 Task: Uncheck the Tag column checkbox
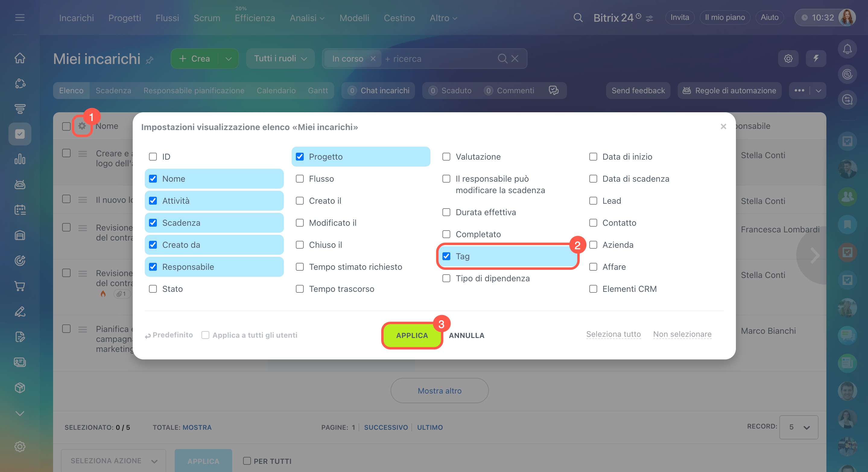[446, 256]
